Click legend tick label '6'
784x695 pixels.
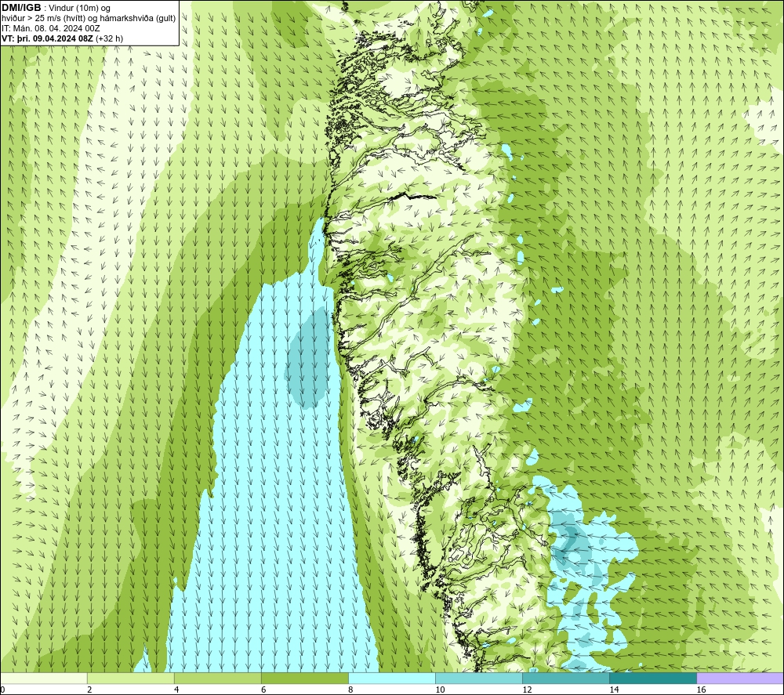[x=263, y=690]
